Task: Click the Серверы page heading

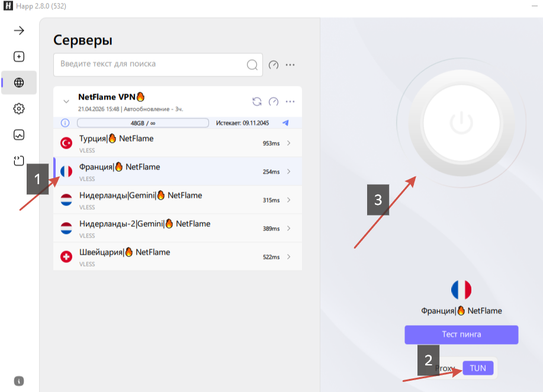Action: [83, 40]
